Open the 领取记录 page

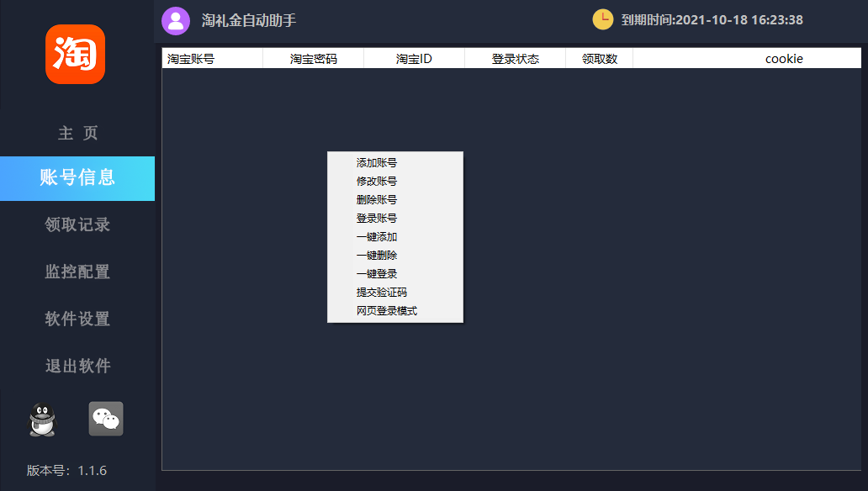pyautogui.click(x=77, y=224)
